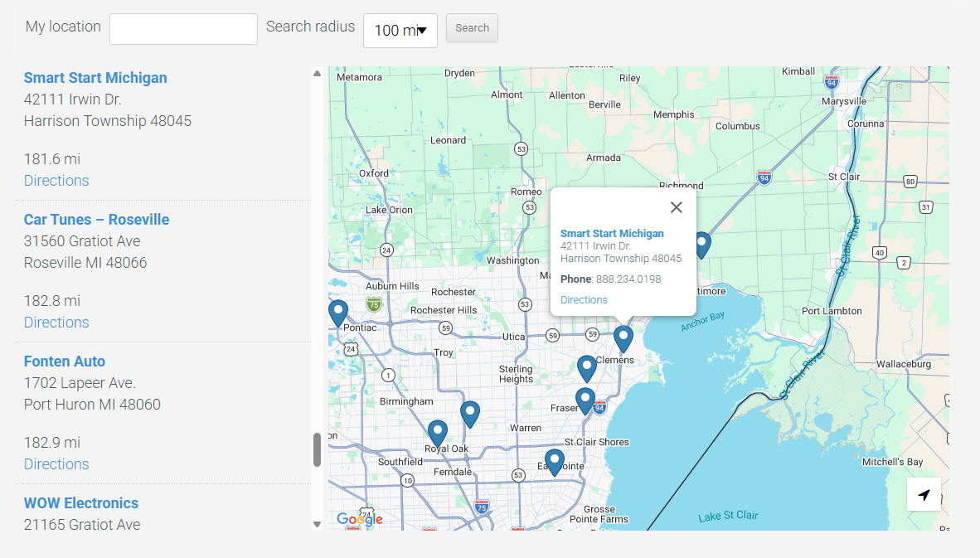Viewport: 980px width, 558px height.
Task: Open the Search radius dropdown
Action: click(x=400, y=30)
